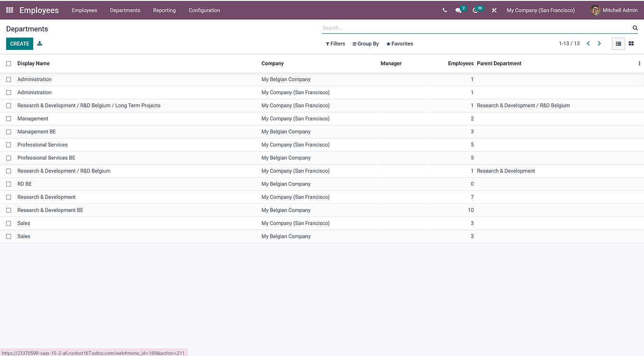Click the developer tools wrench icon
644x356 pixels.
494,10
